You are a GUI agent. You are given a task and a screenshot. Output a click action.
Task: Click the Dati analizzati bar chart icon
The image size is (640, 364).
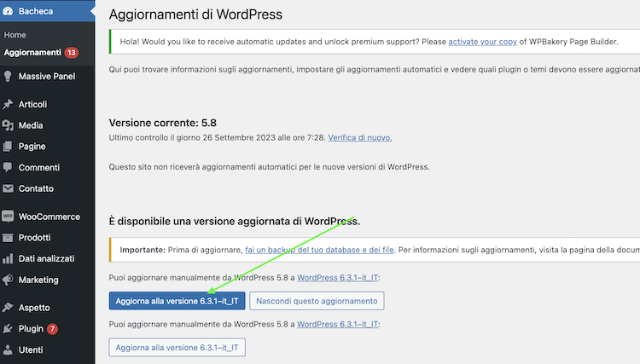(8, 258)
